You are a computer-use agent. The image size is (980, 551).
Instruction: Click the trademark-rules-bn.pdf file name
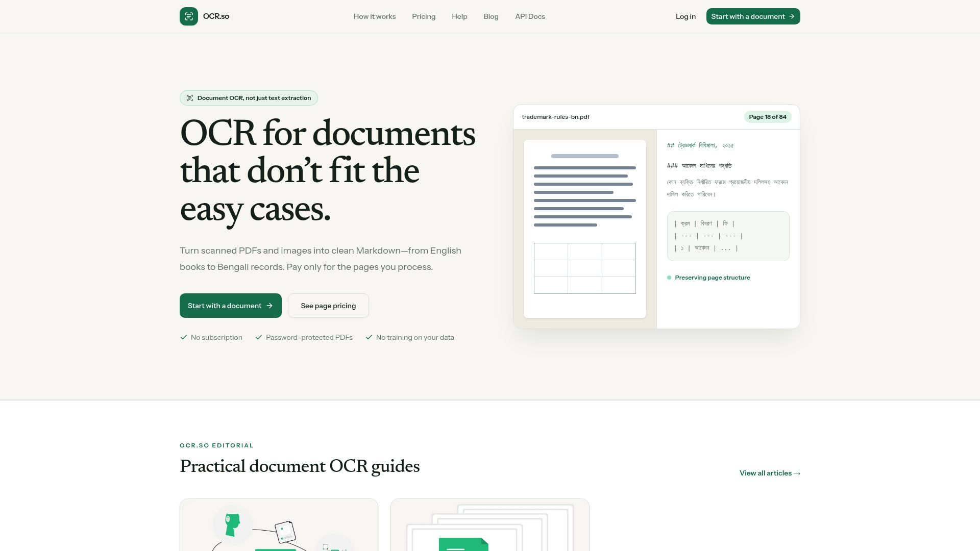click(555, 117)
